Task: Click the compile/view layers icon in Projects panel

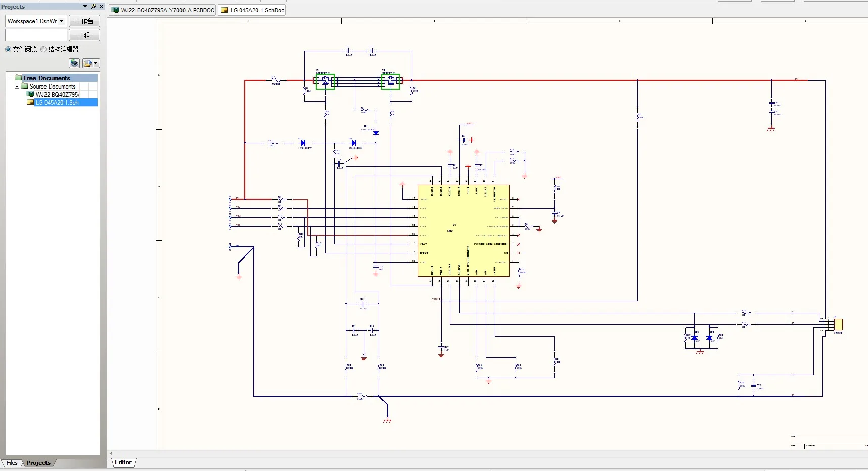Action: click(74, 63)
